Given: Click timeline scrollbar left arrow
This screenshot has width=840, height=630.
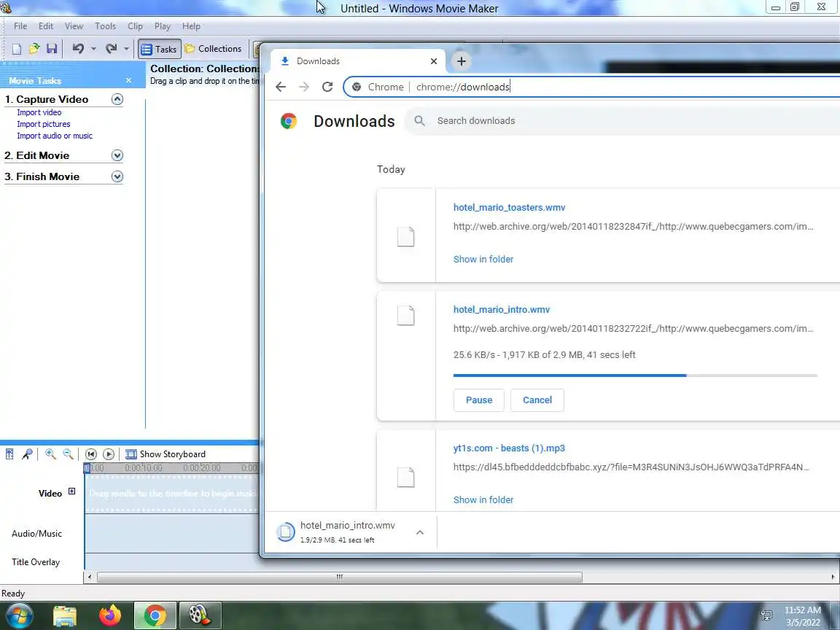Looking at the screenshot, I should (x=90, y=577).
